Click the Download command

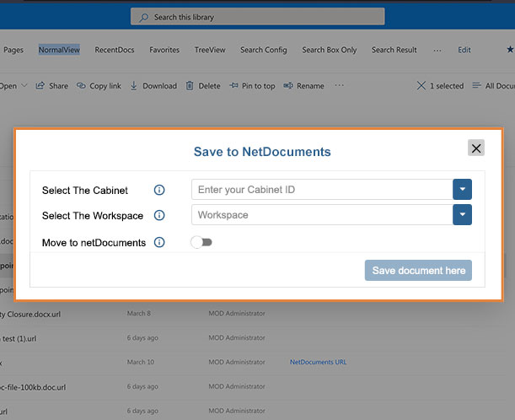153,86
